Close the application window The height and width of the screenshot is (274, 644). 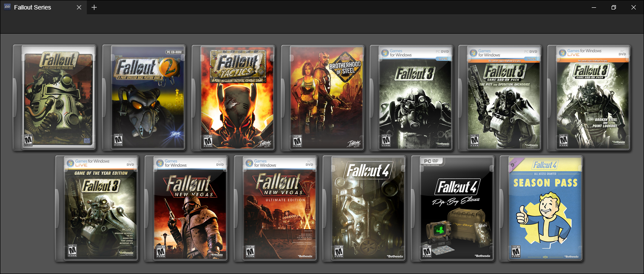[x=634, y=7]
